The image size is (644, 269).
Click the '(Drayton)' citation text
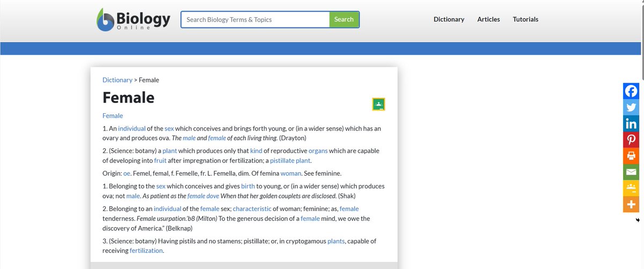click(292, 138)
